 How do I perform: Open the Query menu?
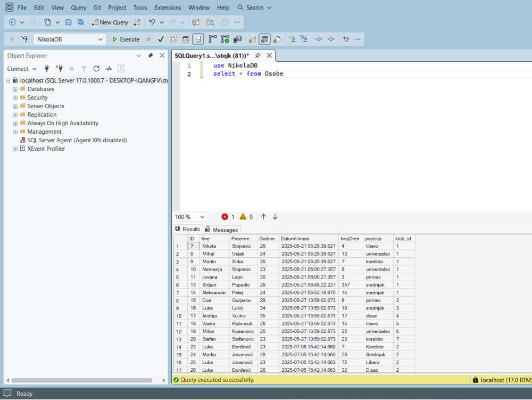pyautogui.click(x=78, y=7)
